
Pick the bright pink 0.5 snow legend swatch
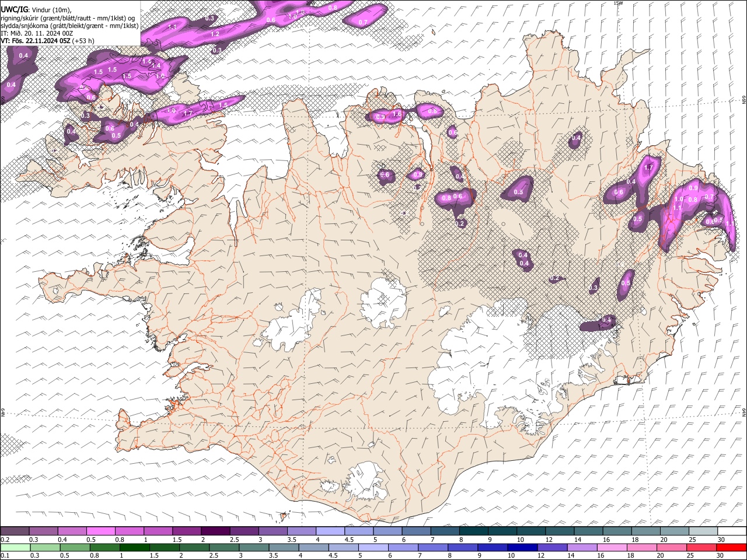pyautogui.click(x=100, y=531)
